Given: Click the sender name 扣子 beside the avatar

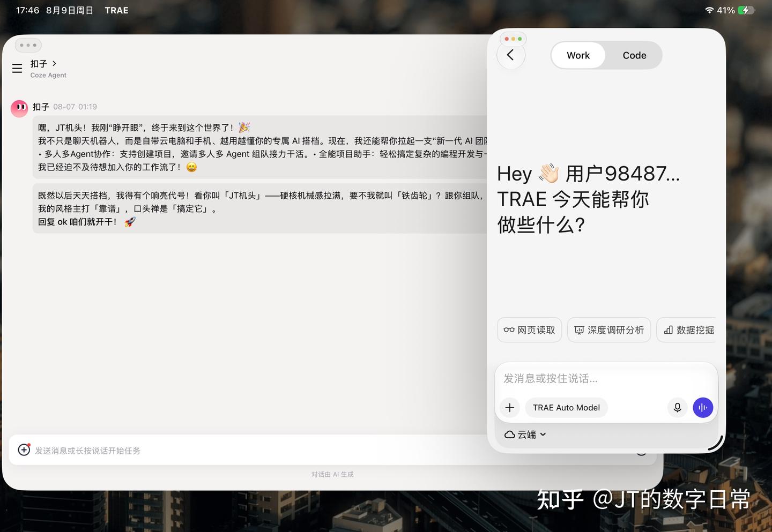Looking at the screenshot, I should [41, 107].
